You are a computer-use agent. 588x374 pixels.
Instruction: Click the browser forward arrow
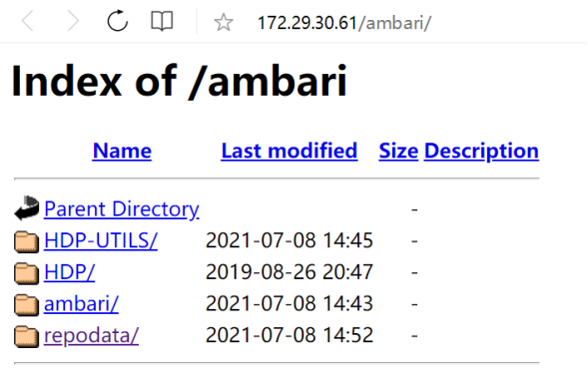[x=73, y=21]
